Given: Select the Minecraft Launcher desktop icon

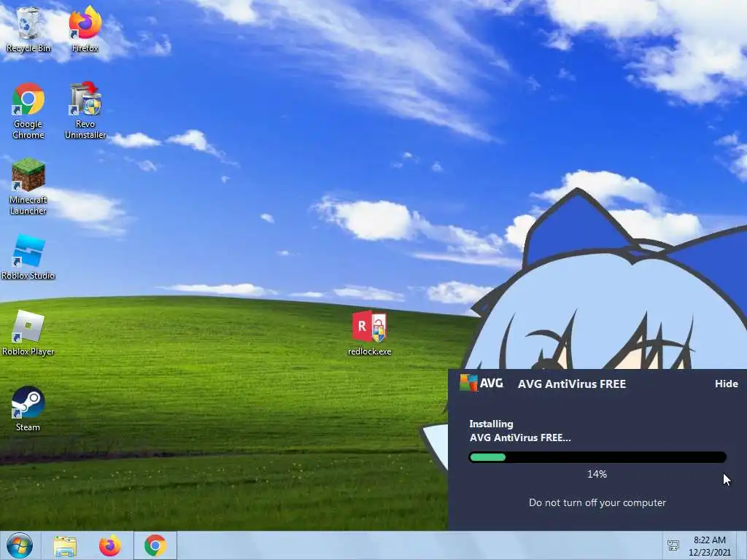Looking at the screenshot, I should click(x=28, y=186).
